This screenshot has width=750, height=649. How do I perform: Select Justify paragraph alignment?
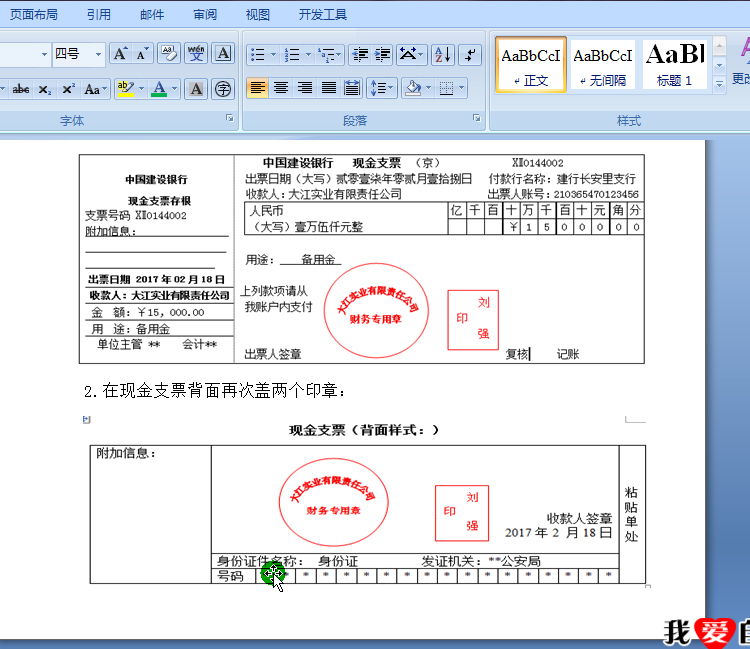pyautogui.click(x=329, y=88)
